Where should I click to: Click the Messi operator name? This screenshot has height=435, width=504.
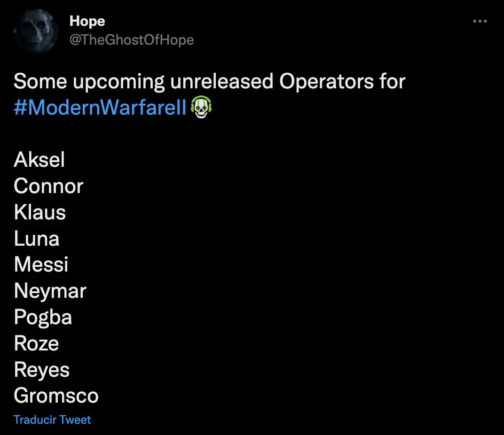point(41,264)
